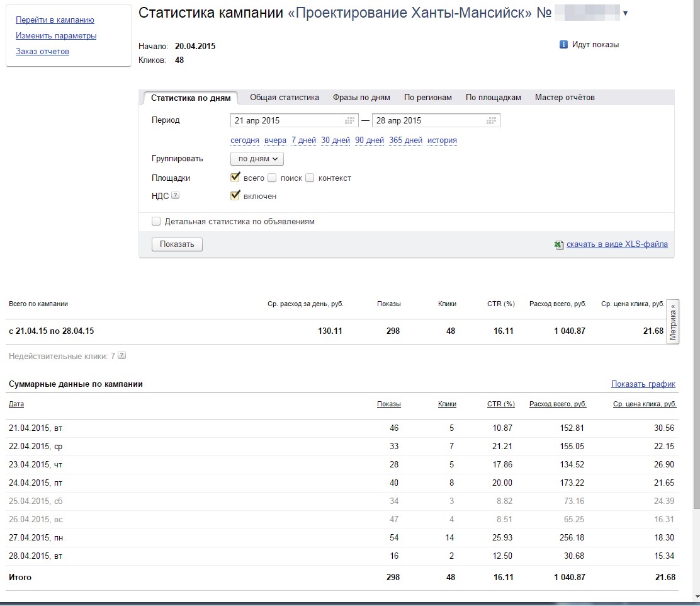Open the По регионам tab
This screenshot has width=700, height=606.
(427, 98)
